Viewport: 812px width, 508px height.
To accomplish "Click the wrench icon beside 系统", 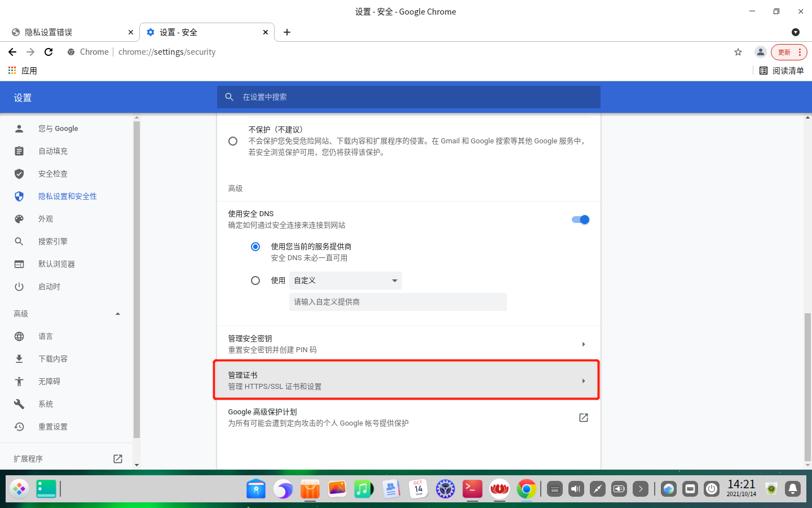I will pos(19,404).
